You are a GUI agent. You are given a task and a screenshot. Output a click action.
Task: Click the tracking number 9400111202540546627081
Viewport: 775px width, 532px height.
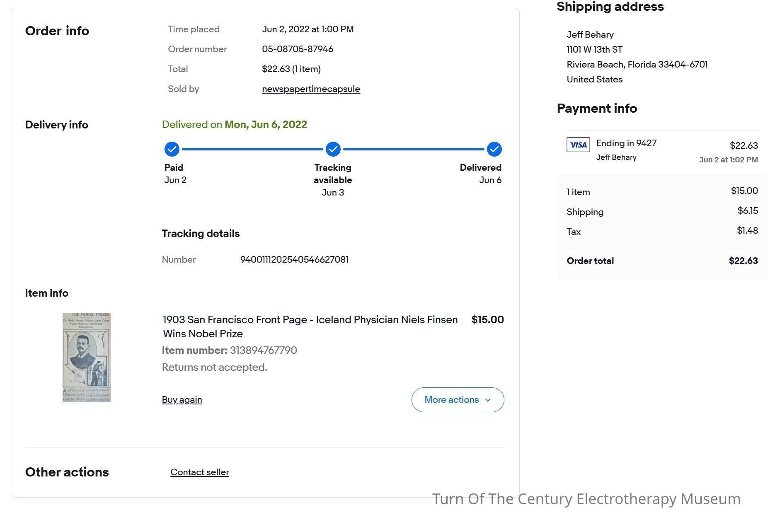coord(294,260)
